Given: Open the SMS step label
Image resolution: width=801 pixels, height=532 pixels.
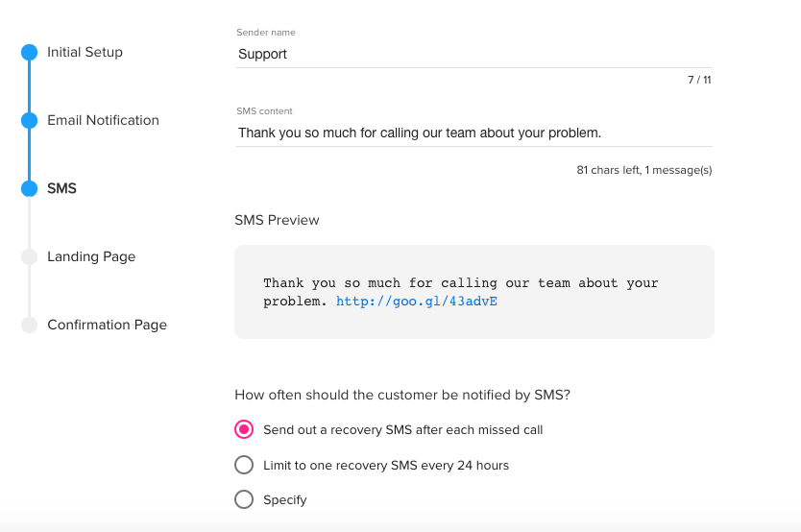Looking at the screenshot, I should 61,188.
